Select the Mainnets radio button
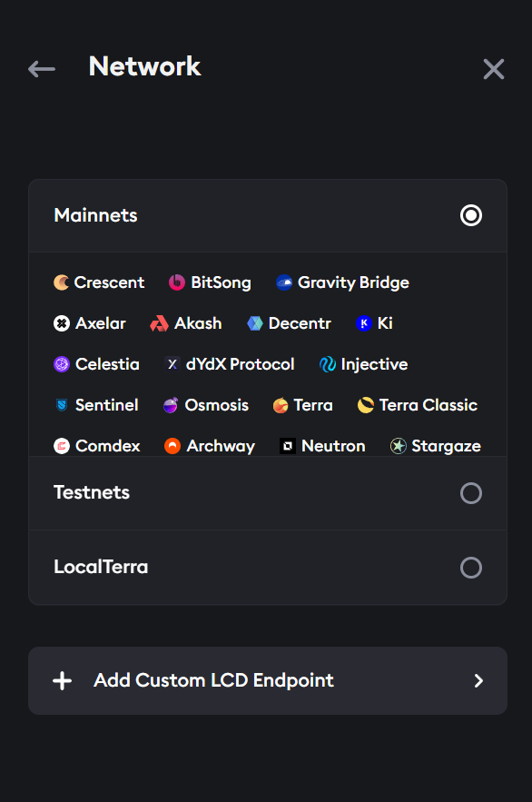The image size is (532, 802). click(470, 215)
